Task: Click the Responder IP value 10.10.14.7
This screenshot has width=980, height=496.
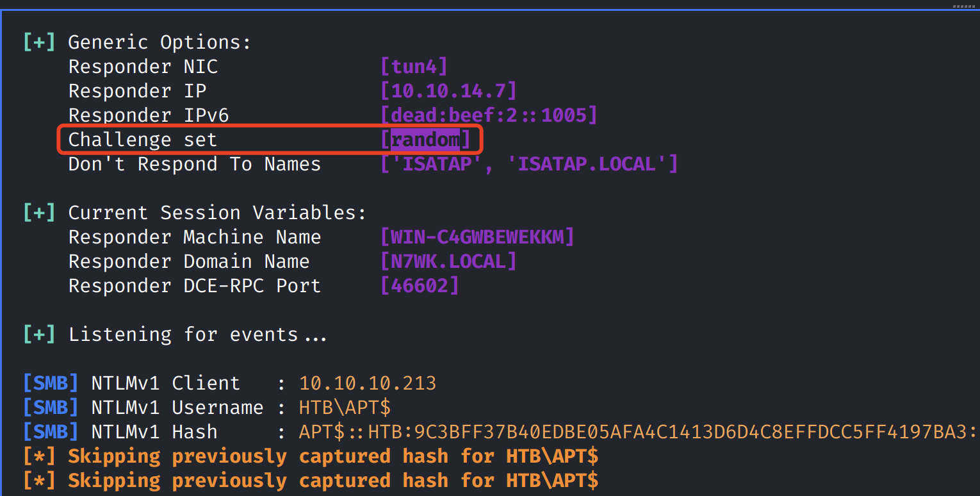Action: [x=448, y=91]
